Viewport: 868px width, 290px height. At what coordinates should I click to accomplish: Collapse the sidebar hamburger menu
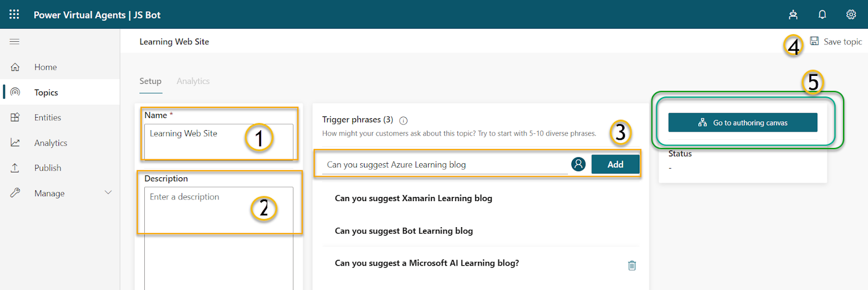coord(15,42)
